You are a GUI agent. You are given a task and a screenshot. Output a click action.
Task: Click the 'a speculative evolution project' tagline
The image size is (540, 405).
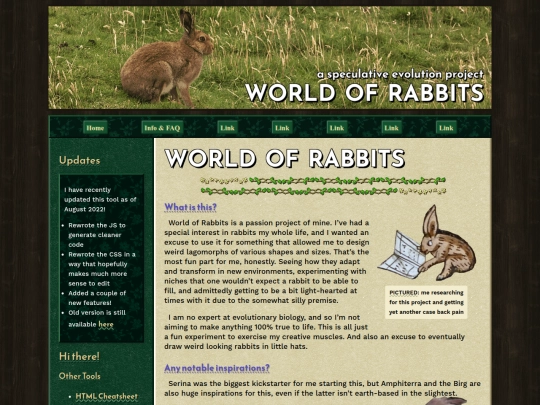click(400, 74)
